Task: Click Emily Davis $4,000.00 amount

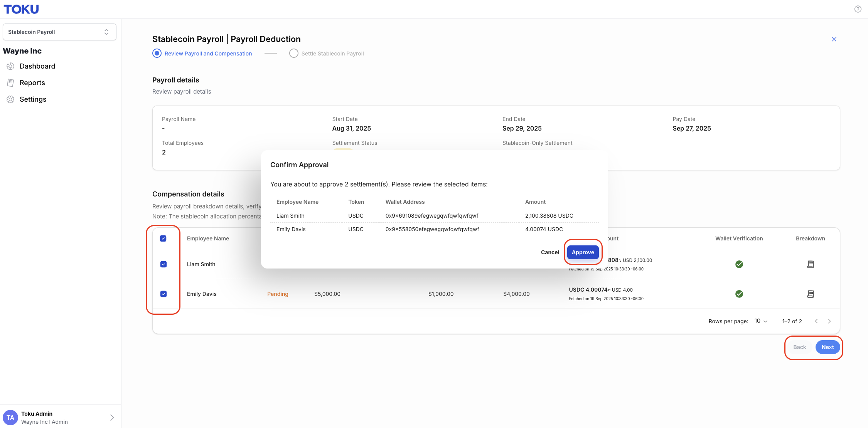Action: [x=516, y=294]
